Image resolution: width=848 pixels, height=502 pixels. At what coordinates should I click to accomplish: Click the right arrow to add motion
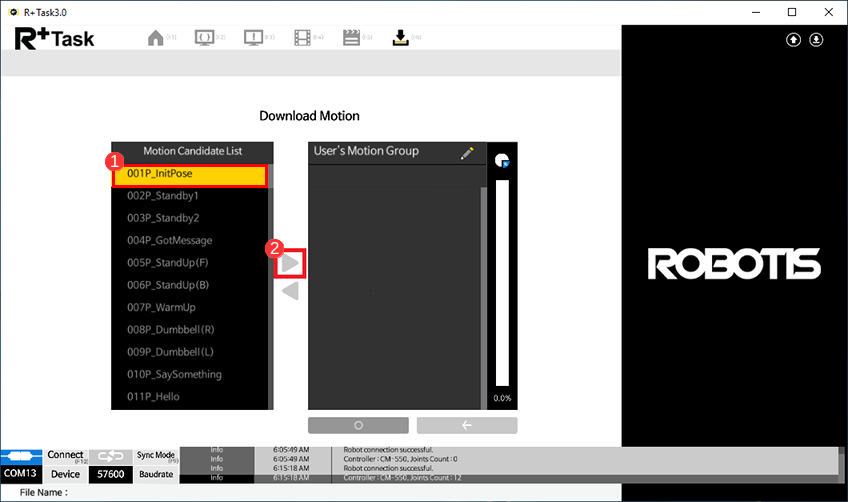(x=290, y=264)
